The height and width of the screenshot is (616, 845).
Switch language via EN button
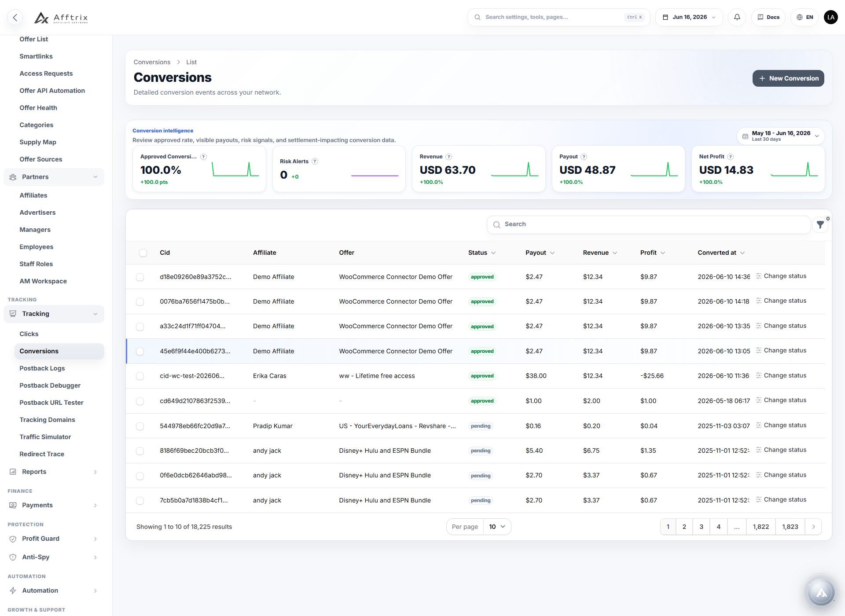pyautogui.click(x=805, y=17)
